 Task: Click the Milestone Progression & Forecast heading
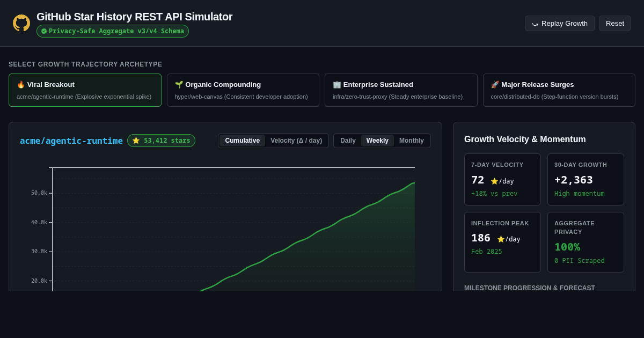point(530,288)
